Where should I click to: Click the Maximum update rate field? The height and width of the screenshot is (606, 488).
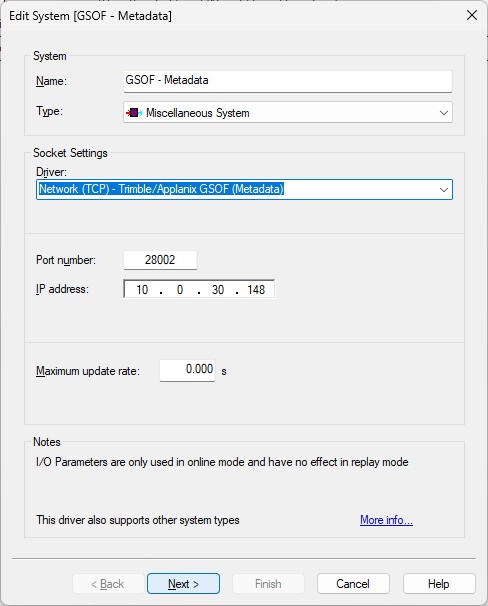coord(187,370)
